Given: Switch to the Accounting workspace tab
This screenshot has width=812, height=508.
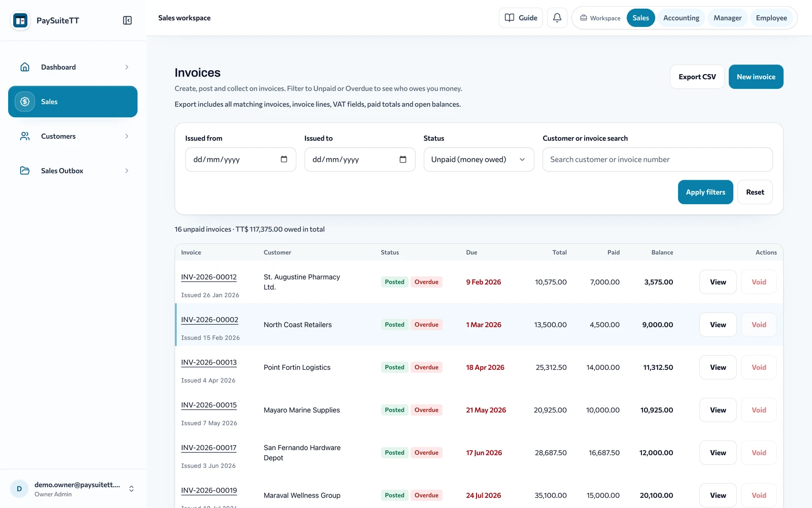Looking at the screenshot, I should [681, 18].
